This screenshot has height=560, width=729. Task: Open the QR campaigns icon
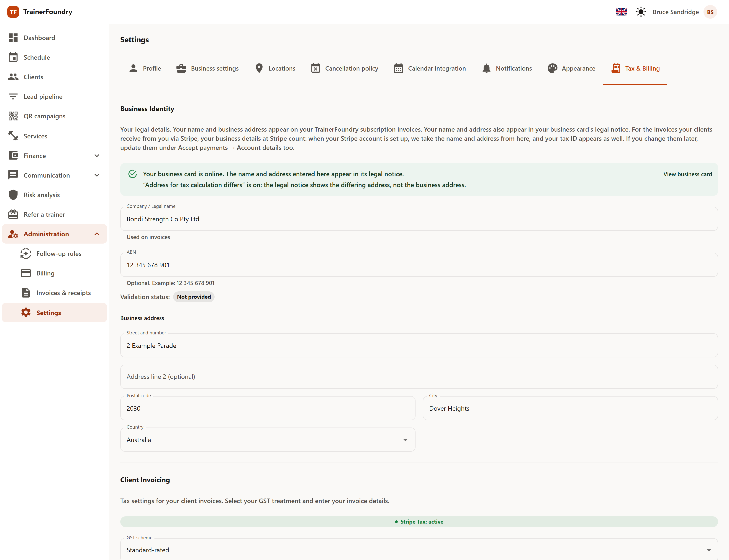click(13, 116)
